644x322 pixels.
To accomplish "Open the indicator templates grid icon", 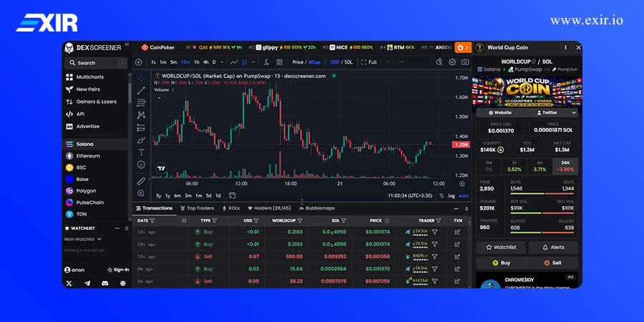I will 279,62.
